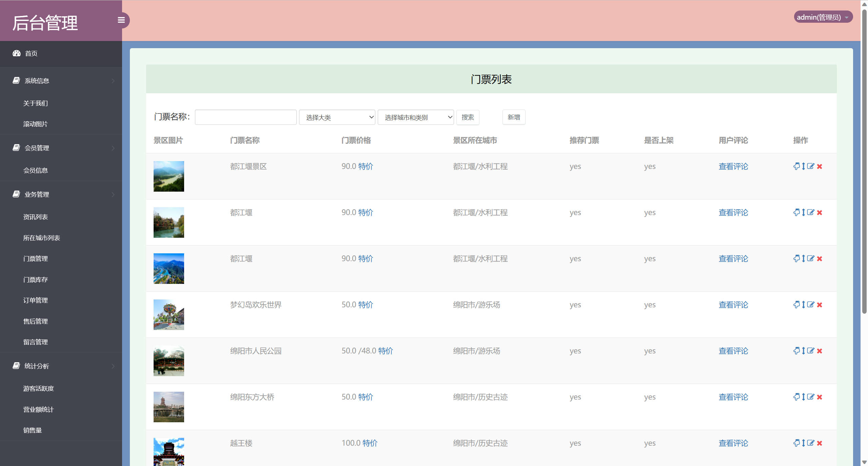Click the book icon beside 统计分析
Screen dimensions: 868x466
coord(16,366)
